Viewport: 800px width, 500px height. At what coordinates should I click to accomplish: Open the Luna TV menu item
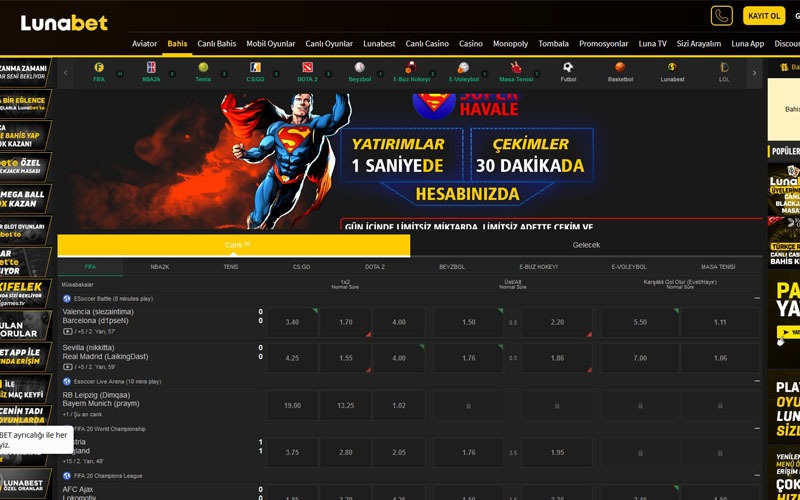point(653,44)
